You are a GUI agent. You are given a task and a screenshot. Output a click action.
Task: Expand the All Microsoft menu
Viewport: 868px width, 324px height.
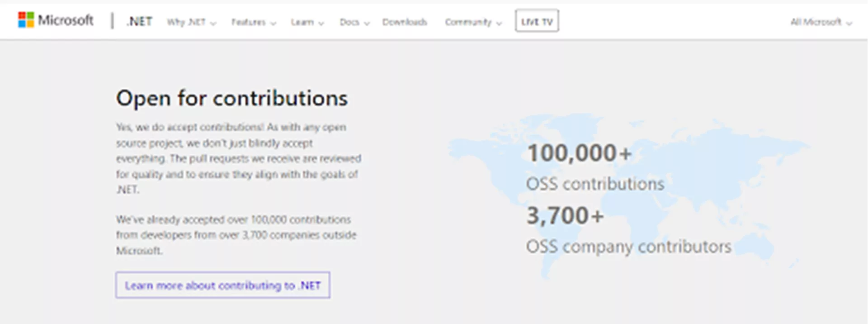(x=821, y=22)
